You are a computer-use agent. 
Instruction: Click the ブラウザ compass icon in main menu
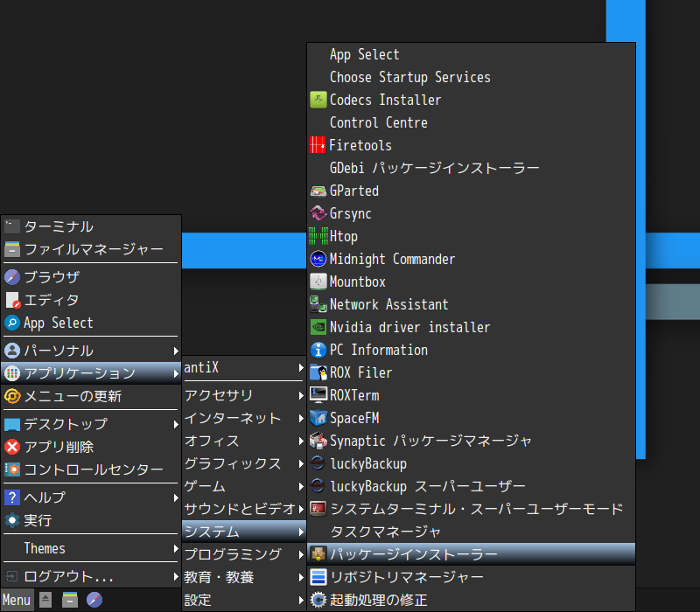[12, 277]
